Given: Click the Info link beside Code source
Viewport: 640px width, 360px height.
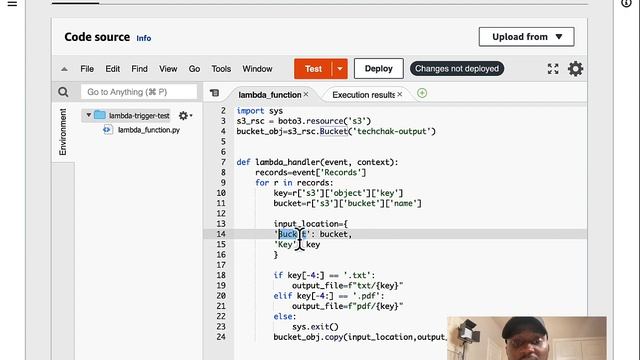Looking at the screenshot, I should coord(144,38).
